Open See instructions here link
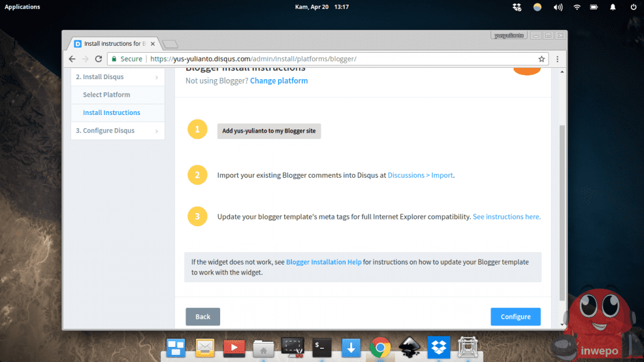644x362 pixels. point(506,217)
